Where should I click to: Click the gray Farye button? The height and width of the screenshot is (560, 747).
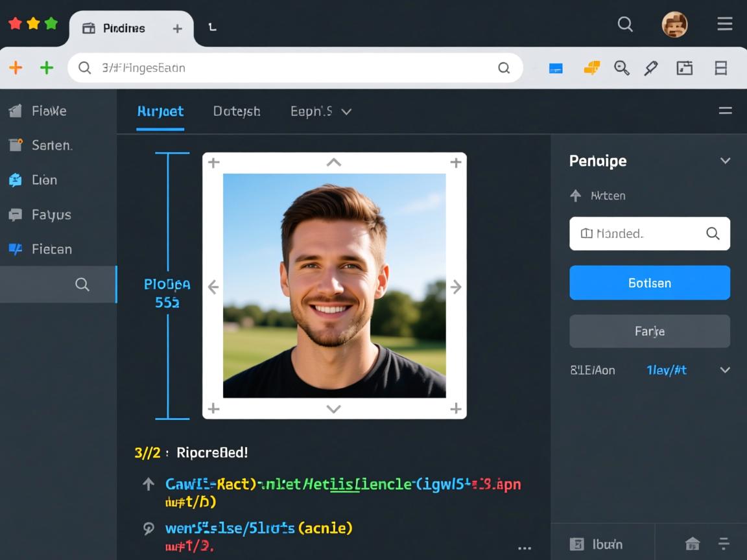point(649,331)
